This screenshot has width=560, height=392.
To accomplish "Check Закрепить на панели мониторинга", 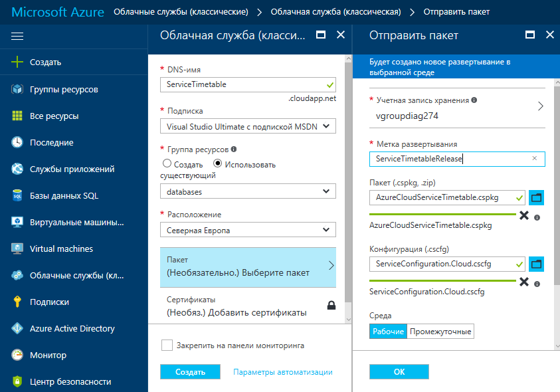I will pyautogui.click(x=167, y=345).
